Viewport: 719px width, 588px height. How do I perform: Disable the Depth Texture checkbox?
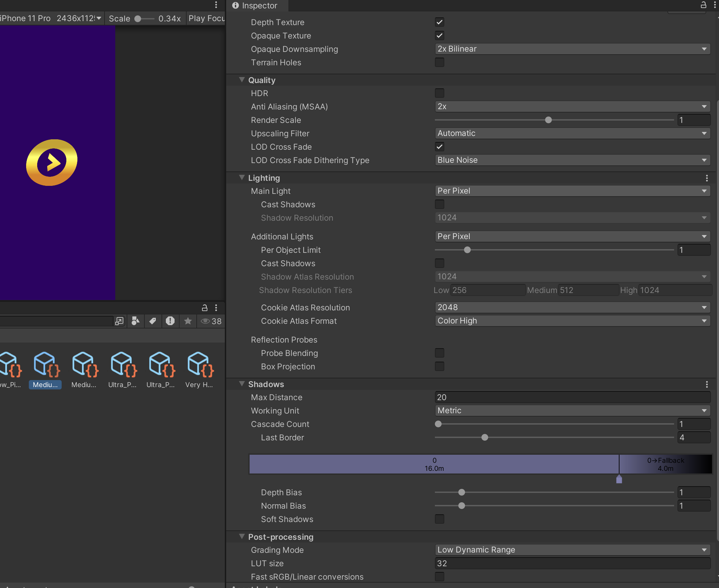tap(439, 22)
